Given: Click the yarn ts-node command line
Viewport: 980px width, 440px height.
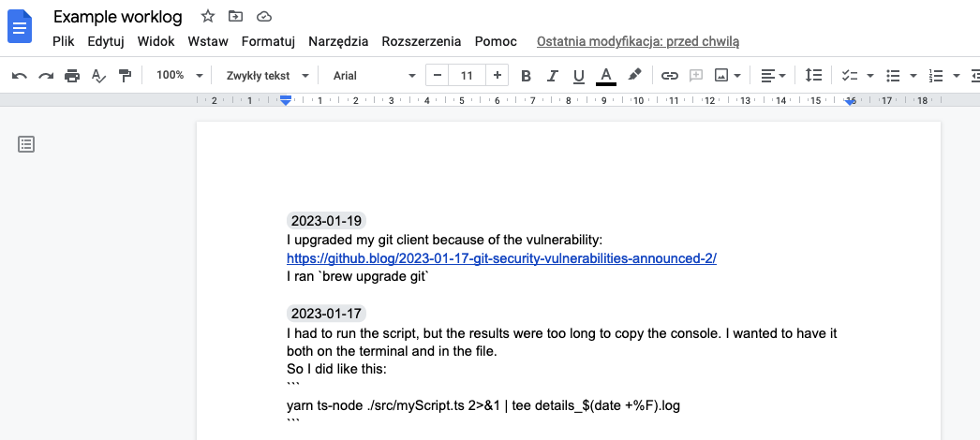Looking at the screenshot, I should tap(483, 406).
